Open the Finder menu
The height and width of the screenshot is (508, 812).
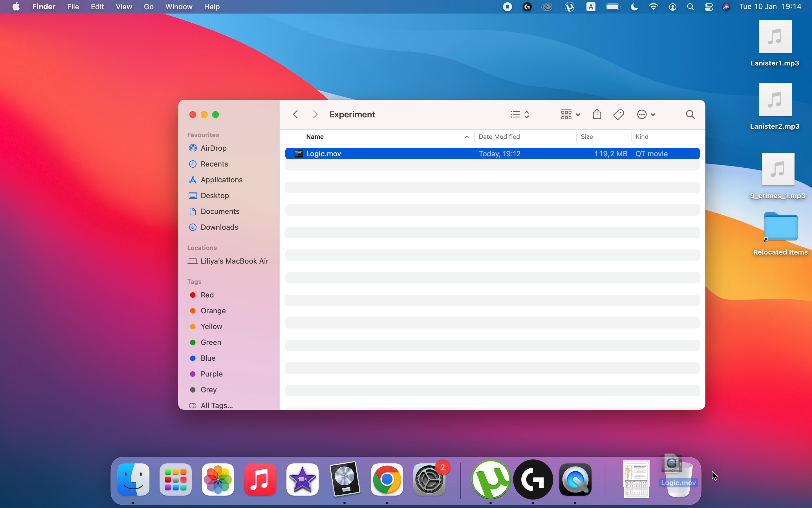coord(44,7)
